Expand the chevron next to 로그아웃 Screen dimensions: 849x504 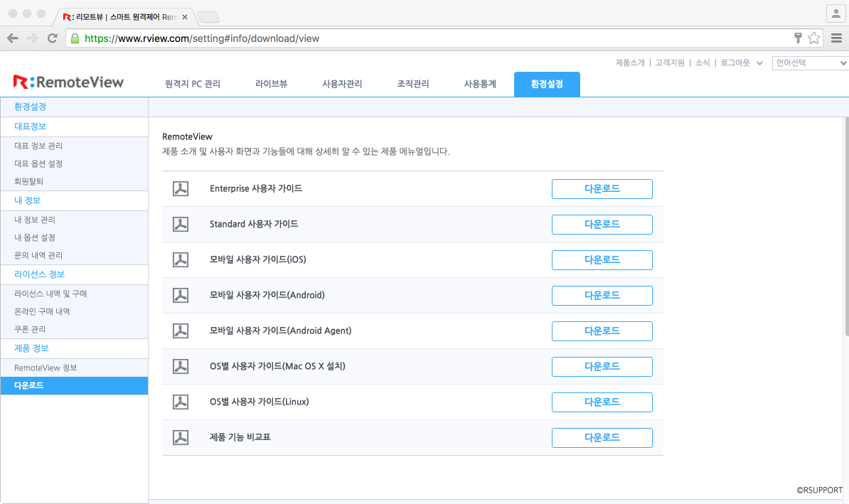point(759,63)
